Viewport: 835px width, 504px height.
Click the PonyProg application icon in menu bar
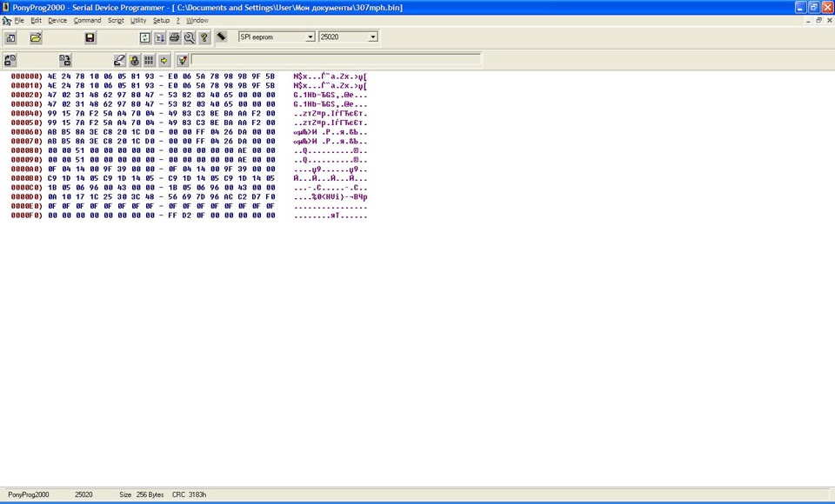click(6, 21)
